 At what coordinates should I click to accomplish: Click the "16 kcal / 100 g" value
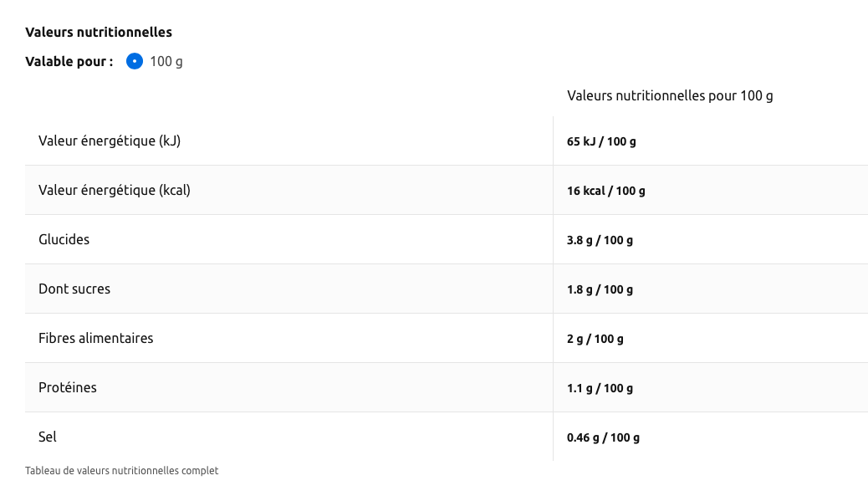point(606,191)
